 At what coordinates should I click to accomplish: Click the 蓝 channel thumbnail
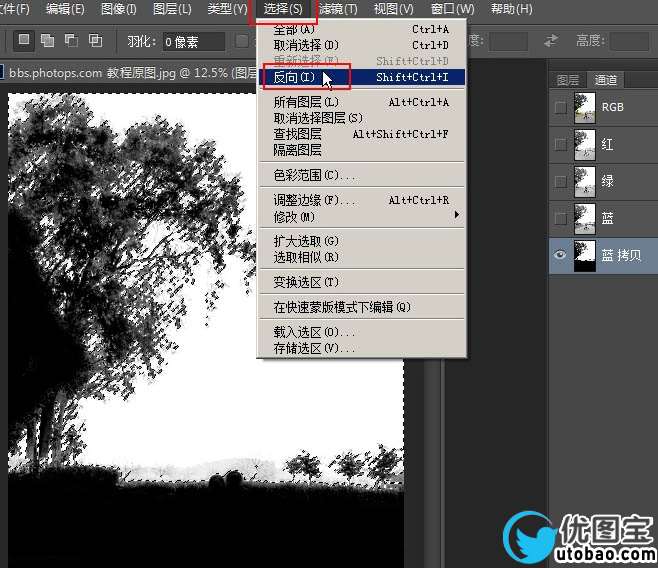(x=585, y=218)
